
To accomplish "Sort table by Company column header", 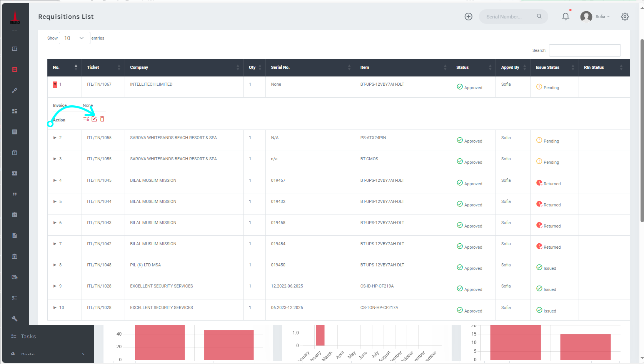I will (184, 67).
